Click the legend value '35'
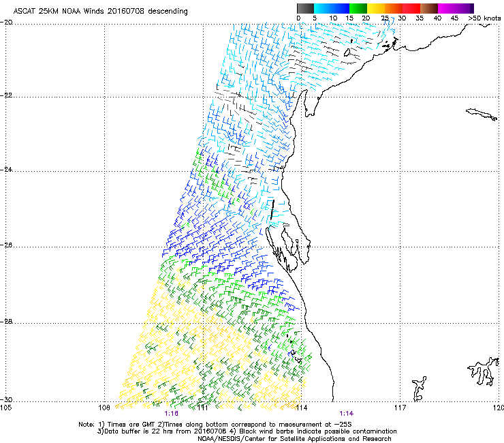504x443 pixels. 420,18
